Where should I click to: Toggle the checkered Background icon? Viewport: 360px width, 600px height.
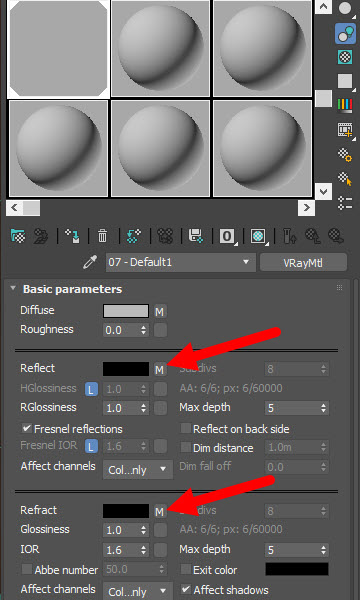coord(345,57)
